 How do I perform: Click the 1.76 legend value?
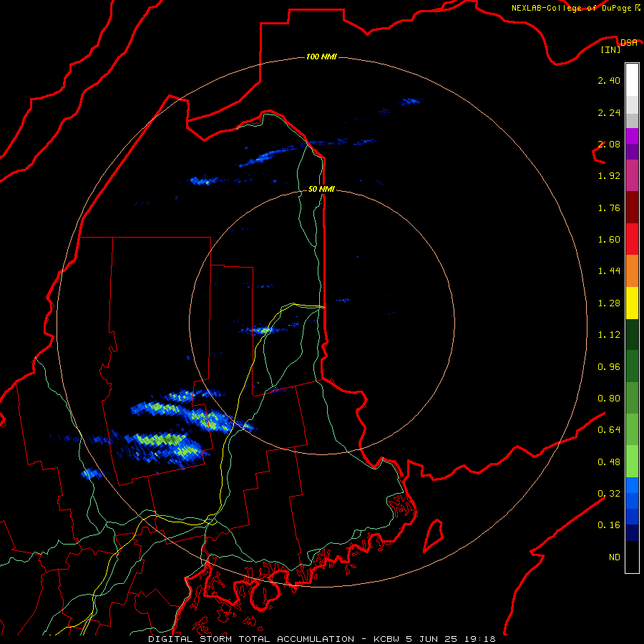coord(609,208)
